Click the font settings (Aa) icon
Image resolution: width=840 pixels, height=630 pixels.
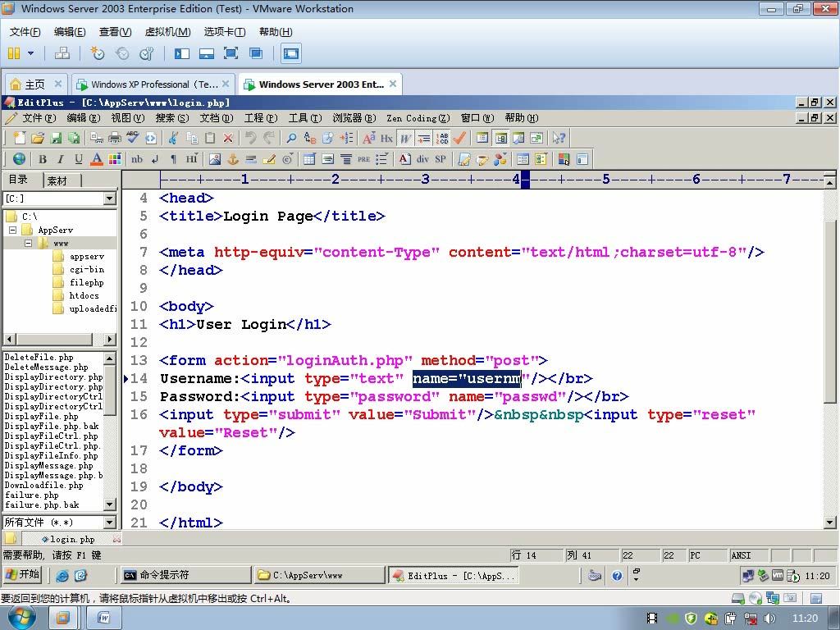pos(368,138)
